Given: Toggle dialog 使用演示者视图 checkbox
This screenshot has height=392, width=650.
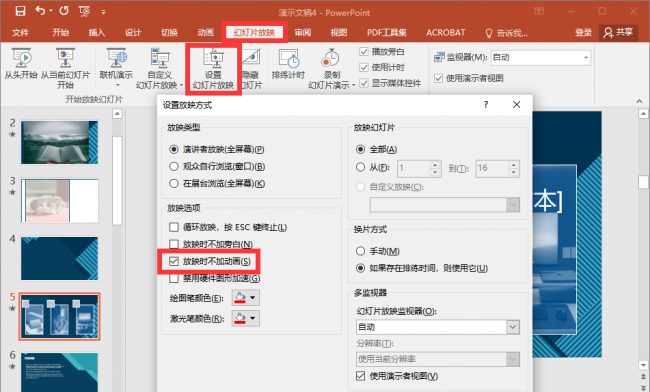Looking at the screenshot, I should pyautogui.click(x=361, y=376).
